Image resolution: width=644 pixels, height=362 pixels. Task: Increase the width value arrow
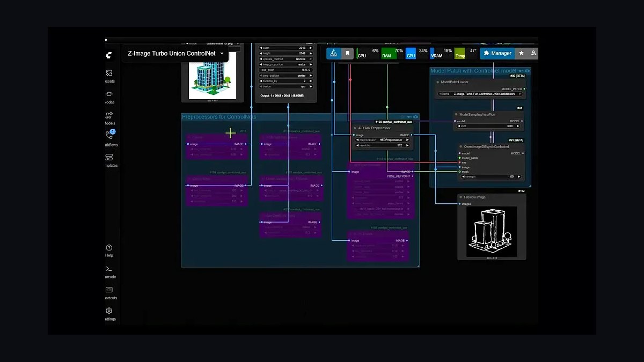click(310, 48)
